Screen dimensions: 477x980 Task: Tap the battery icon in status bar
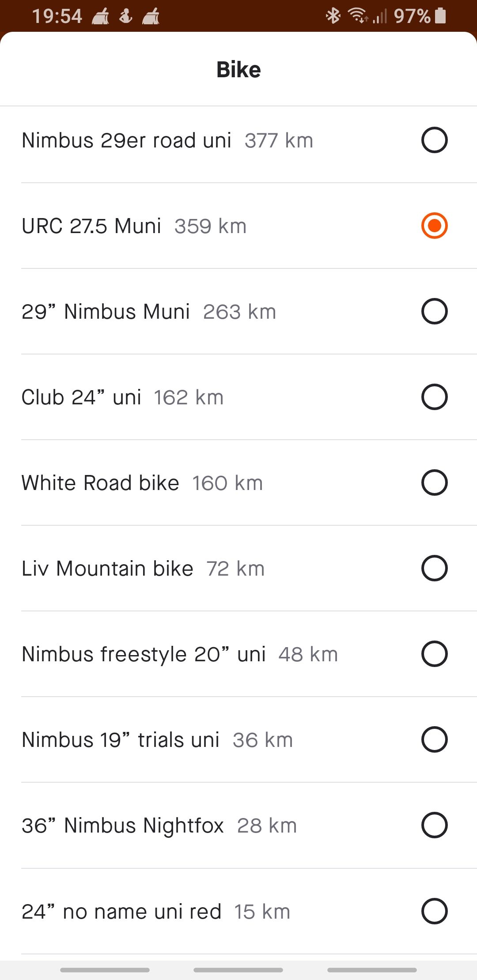point(440,16)
